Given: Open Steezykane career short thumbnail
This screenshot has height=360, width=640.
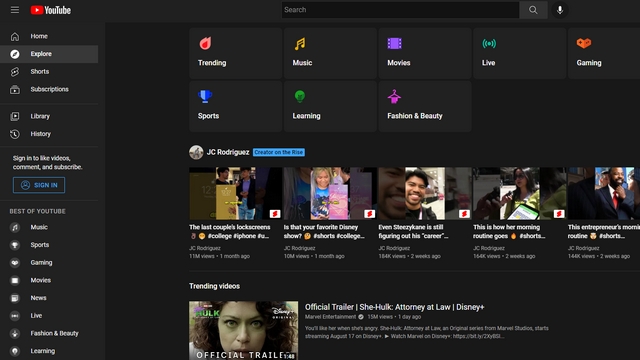Looking at the screenshot, I should click(425, 193).
